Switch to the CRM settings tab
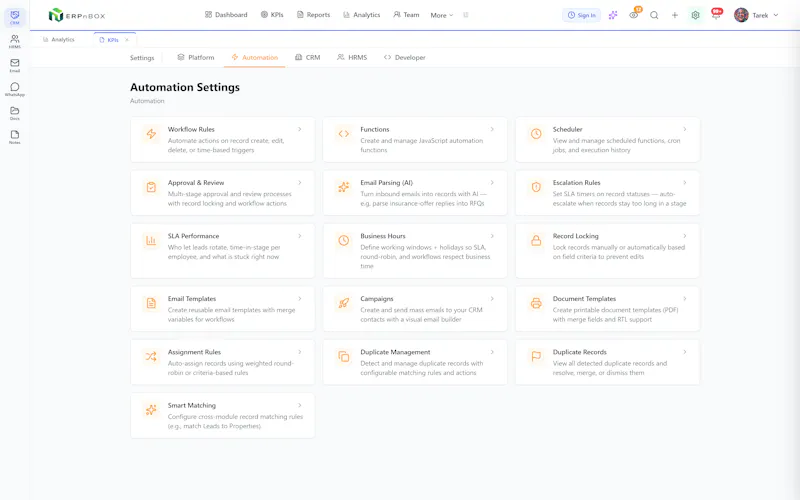This screenshot has width=800, height=500. click(x=308, y=58)
